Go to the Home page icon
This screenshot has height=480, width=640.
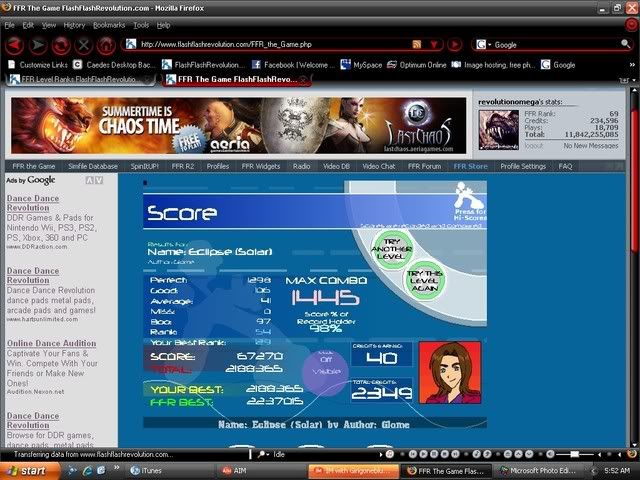[x=106, y=45]
